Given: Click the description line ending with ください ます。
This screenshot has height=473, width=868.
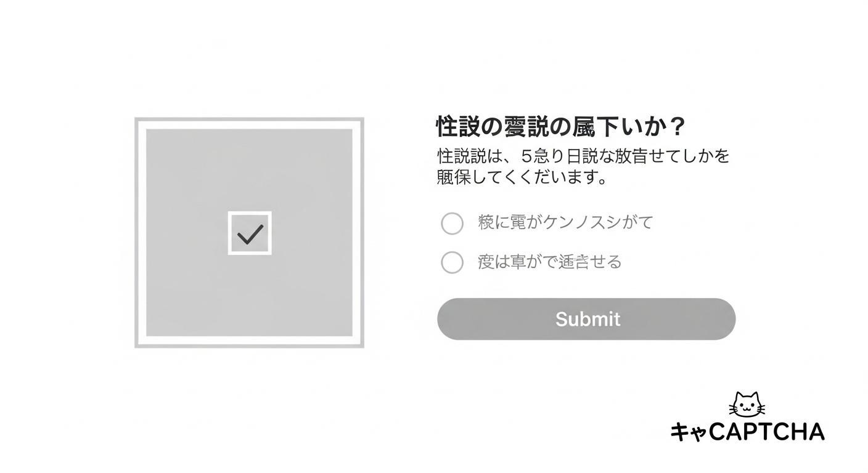Looking at the screenshot, I should coord(522,177).
